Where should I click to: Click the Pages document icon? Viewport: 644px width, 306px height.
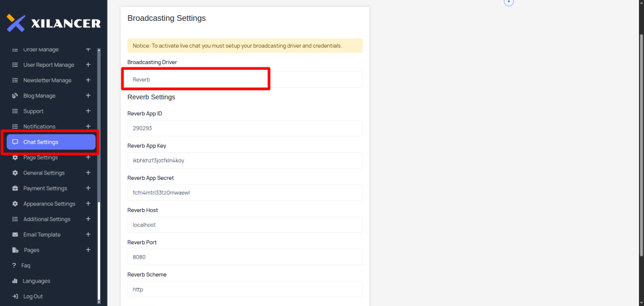click(x=15, y=250)
